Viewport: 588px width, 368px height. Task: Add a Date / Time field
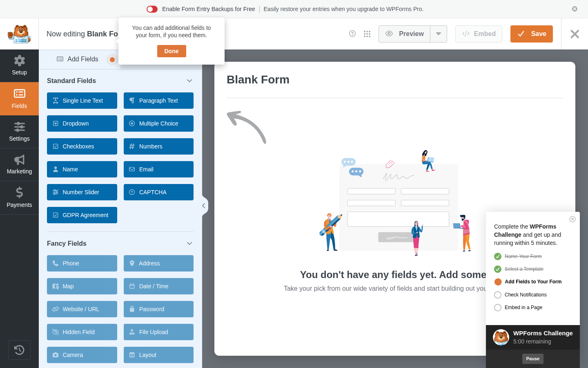158,286
